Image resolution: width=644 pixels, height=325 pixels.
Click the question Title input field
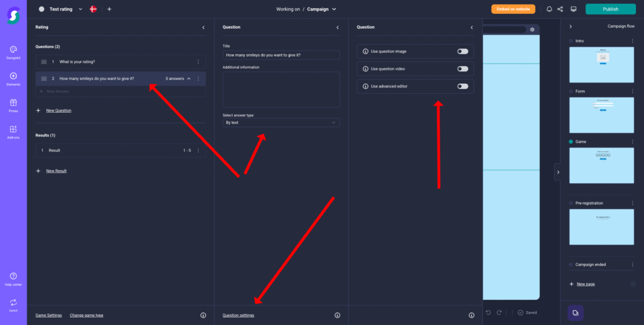pos(281,55)
